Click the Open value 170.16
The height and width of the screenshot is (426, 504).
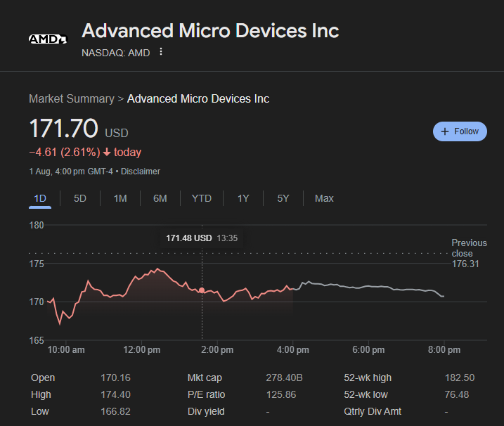pos(116,377)
